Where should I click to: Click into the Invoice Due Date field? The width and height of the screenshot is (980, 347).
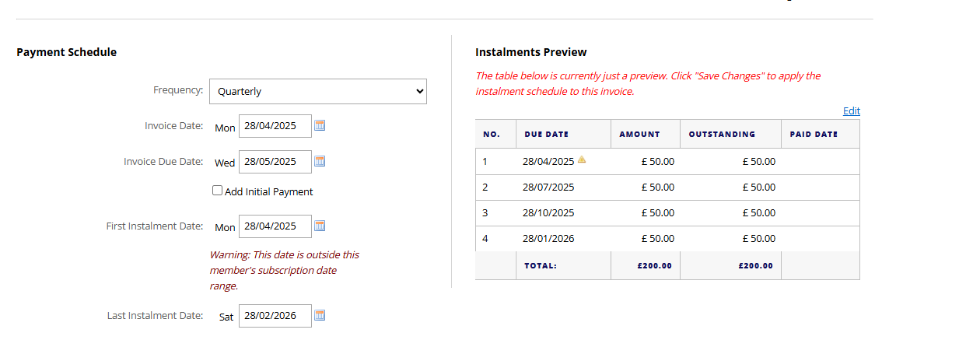(x=275, y=162)
